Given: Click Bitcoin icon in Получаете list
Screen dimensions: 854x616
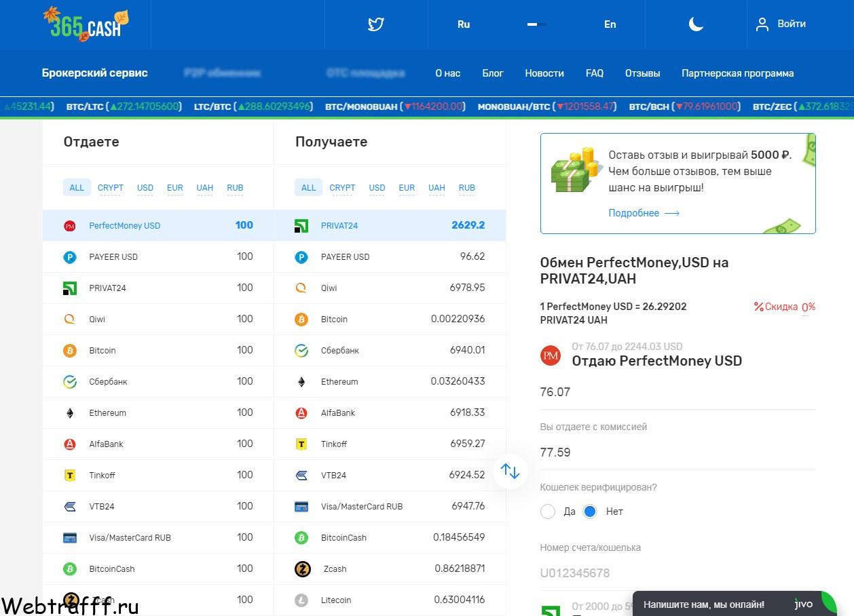Looking at the screenshot, I should pos(301,320).
